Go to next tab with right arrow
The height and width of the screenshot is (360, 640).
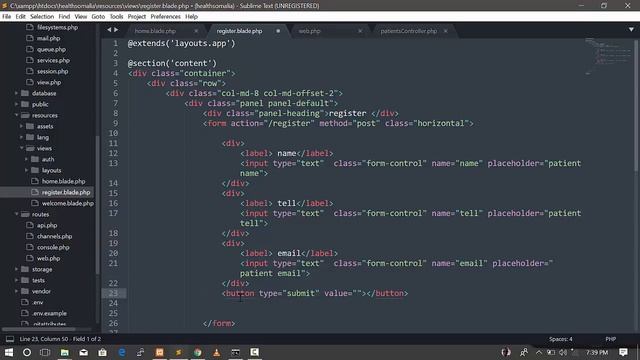[116, 30]
